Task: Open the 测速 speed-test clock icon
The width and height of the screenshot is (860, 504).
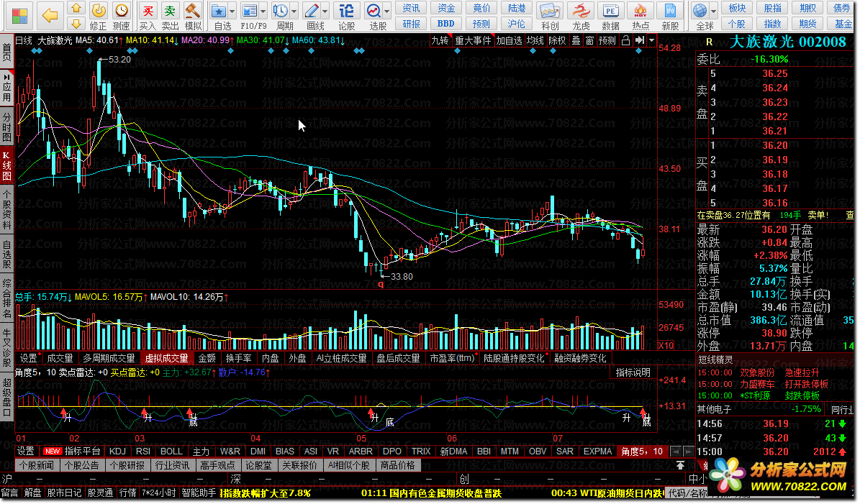Action: pos(121,16)
